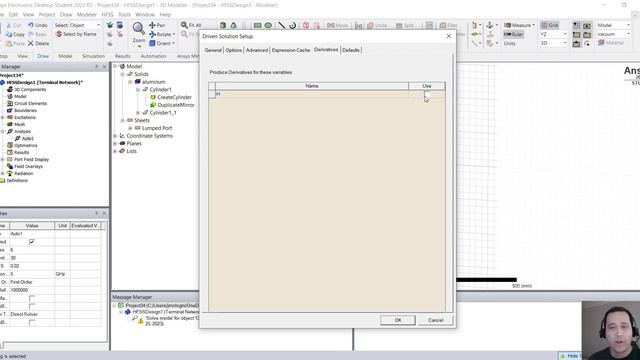Screen dimensions: 640x360
Task: Close the Project Manager panel
Action: [x=104, y=66]
